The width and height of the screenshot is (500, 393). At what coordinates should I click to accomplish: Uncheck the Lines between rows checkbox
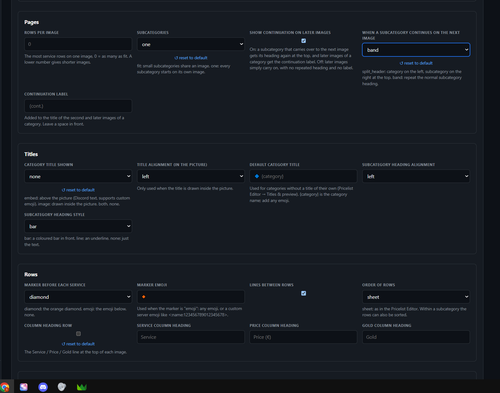(303, 293)
